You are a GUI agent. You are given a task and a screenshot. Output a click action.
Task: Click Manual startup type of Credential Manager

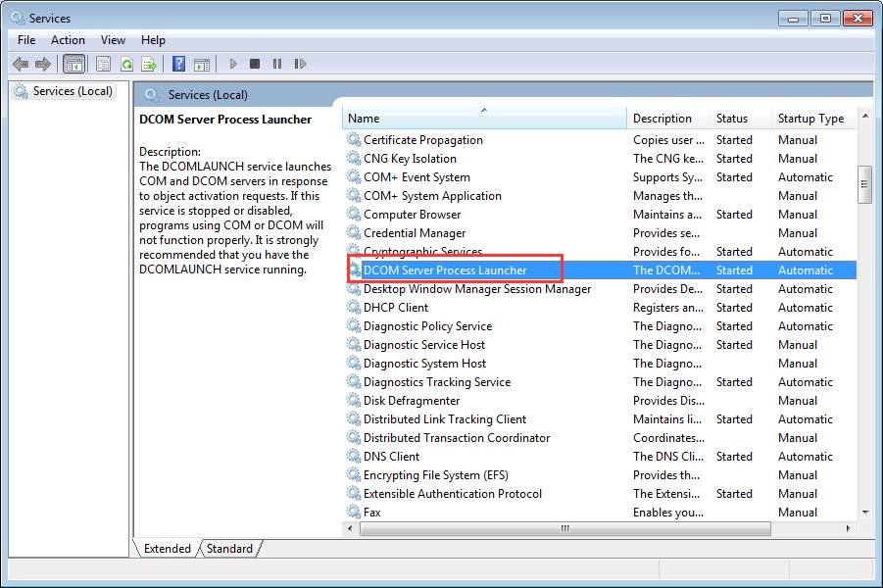798,232
